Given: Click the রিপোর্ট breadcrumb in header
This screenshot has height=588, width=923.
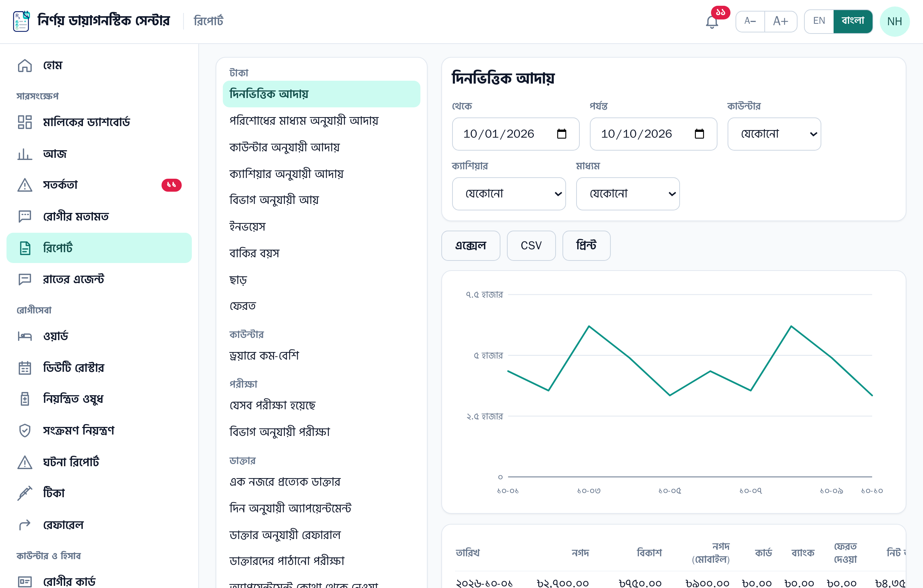Looking at the screenshot, I should pyautogui.click(x=208, y=21).
